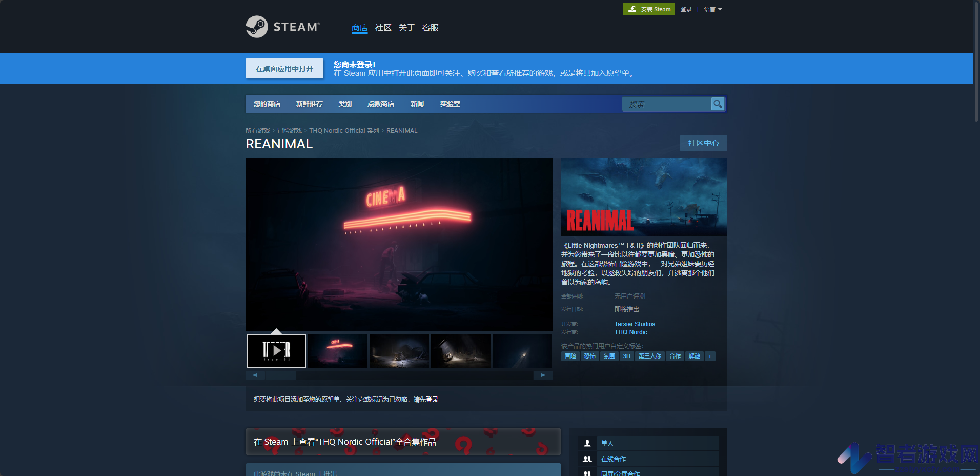
Task: Click the 无用户评测 review text
Action: (x=630, y=296)
